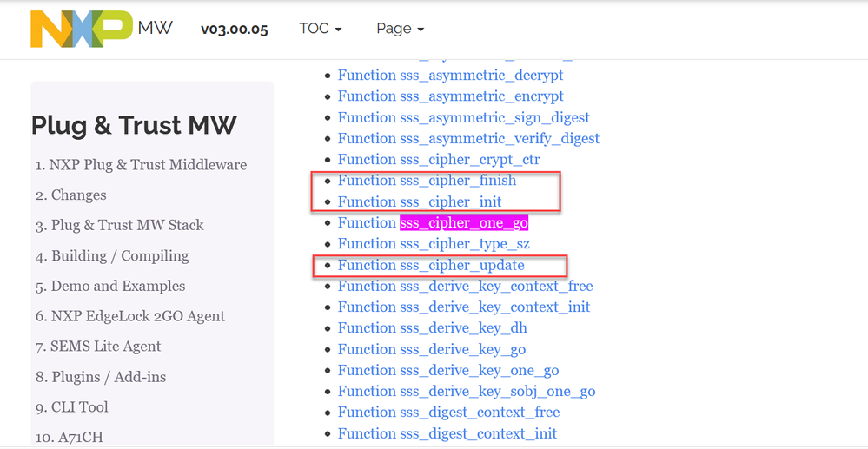
Task: Go to 7. SEMS Lite Agent section
Action: [98, 347]
